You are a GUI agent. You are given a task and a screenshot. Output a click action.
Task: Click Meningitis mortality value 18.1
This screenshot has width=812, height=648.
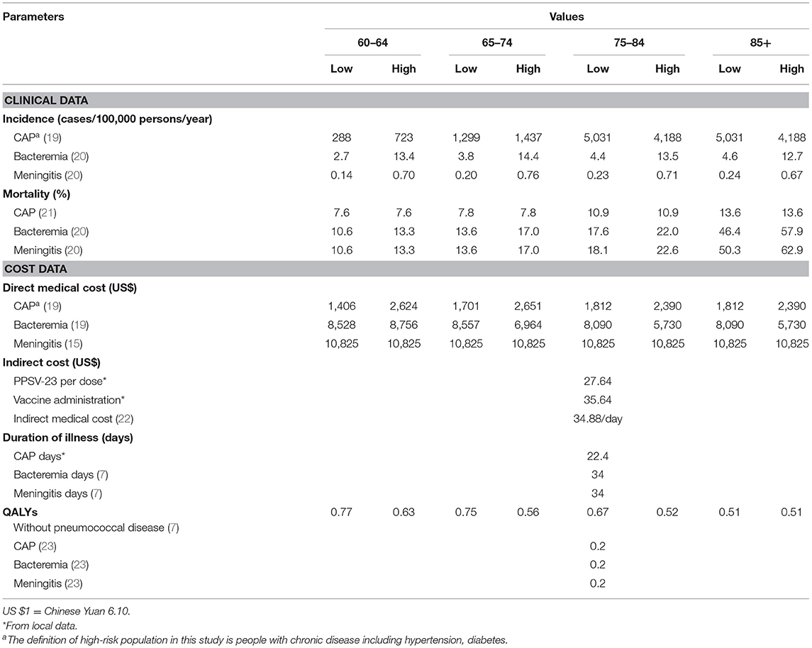tap(598, 250)
